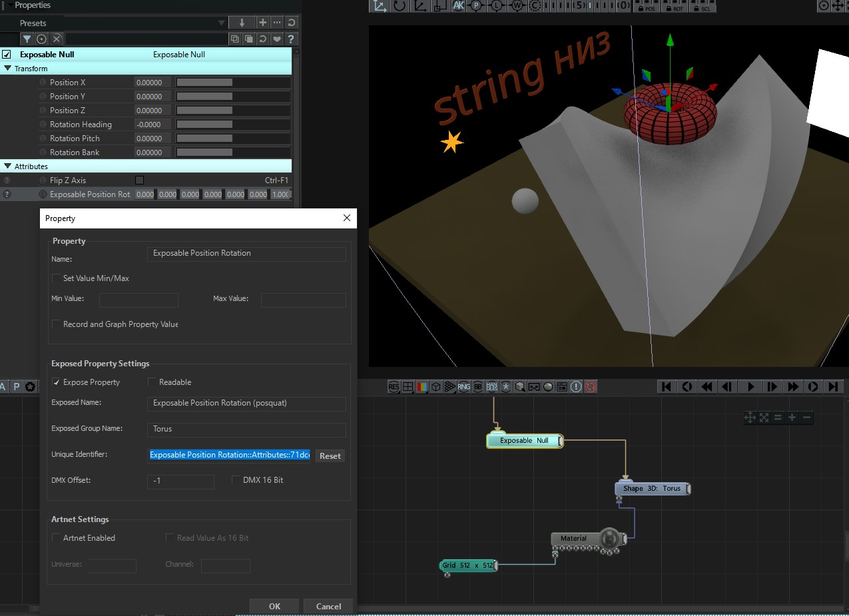
Task: Open the Presets dropdown
Action: point(222,23)
